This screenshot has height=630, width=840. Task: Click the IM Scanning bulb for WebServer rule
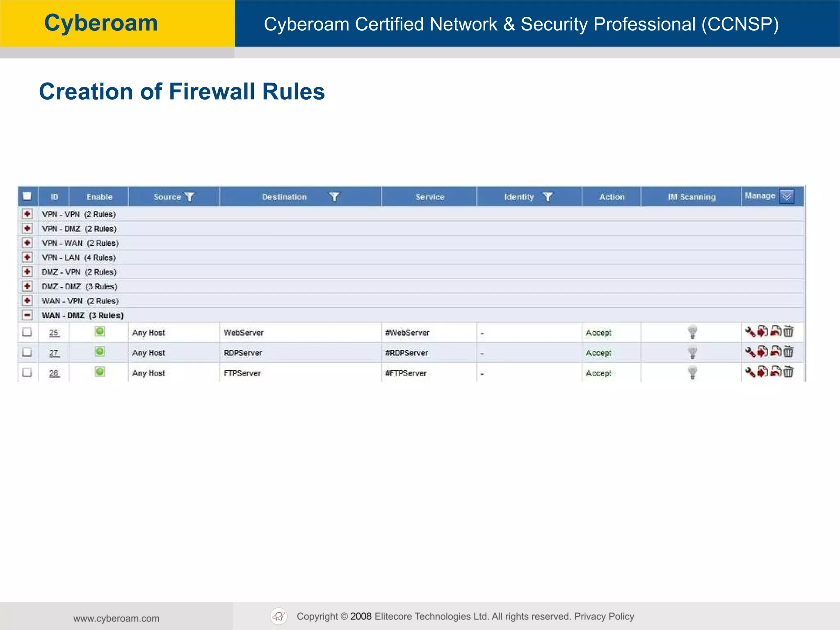click(x=692, y=332)
